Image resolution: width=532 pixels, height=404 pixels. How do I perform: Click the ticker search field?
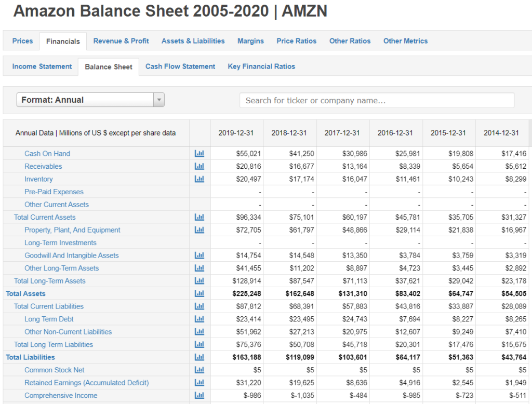(376, 100)
